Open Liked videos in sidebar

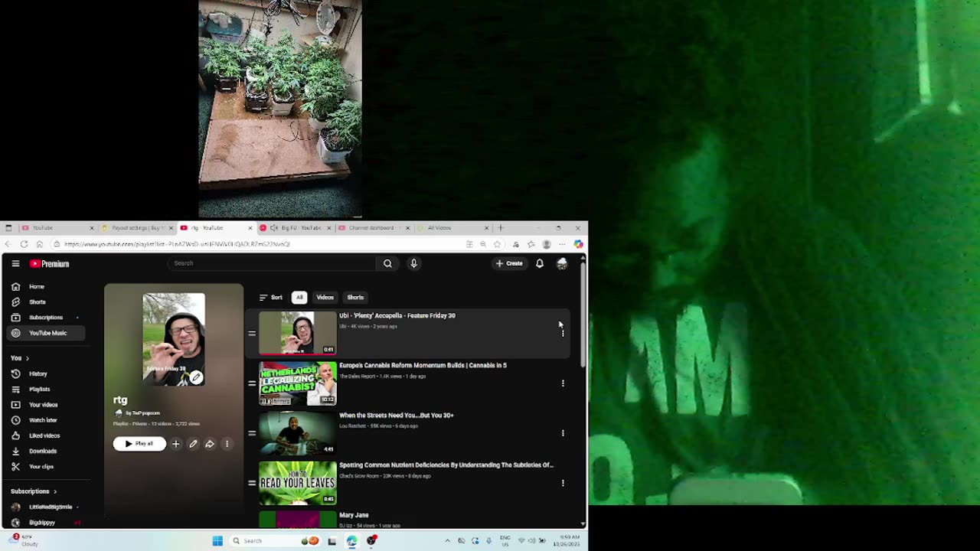[46, 435]
